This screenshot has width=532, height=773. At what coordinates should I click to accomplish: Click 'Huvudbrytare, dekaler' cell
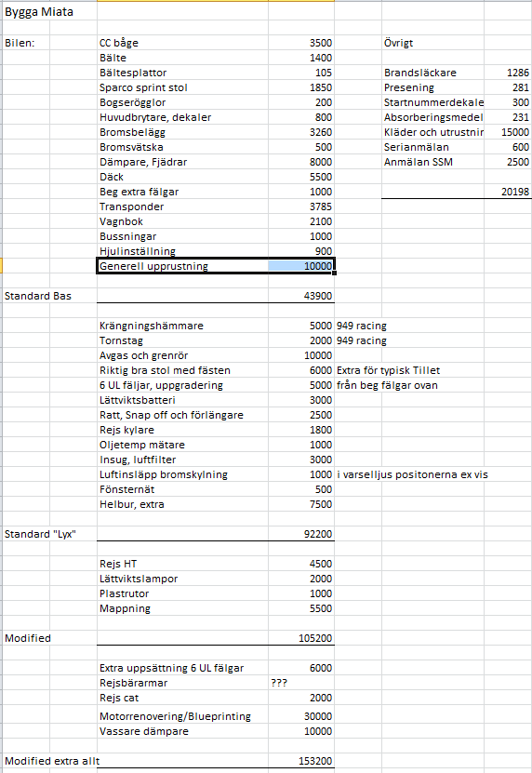click(x=182, y=117)
